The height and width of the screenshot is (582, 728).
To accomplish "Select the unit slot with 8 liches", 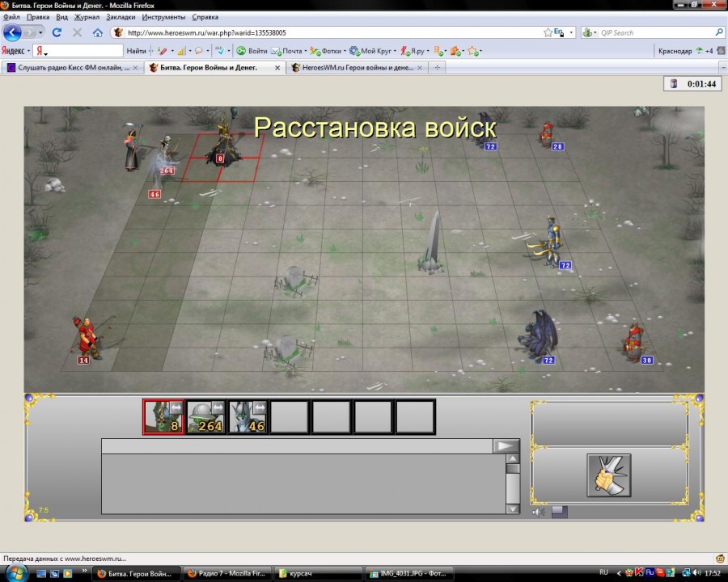I will pyautogui.click(x=163, y=417).
